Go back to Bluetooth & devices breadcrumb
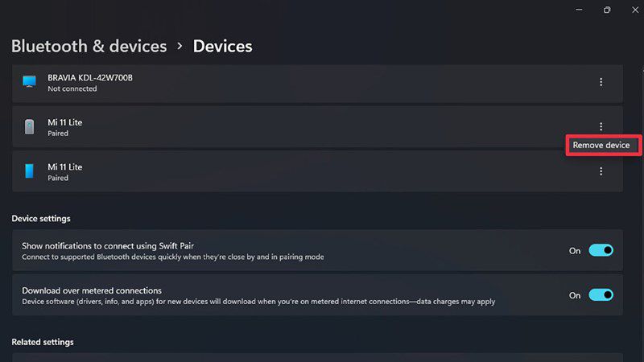This screenshot has width=644, height=362. pyautogui.click(x=89, y=46)
